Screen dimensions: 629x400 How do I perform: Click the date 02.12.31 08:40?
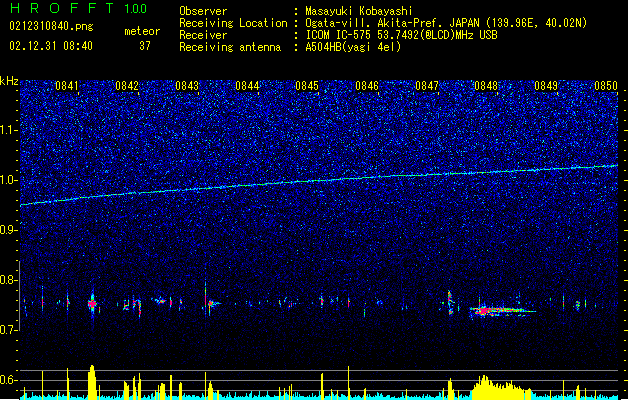(x=51, y=46)
